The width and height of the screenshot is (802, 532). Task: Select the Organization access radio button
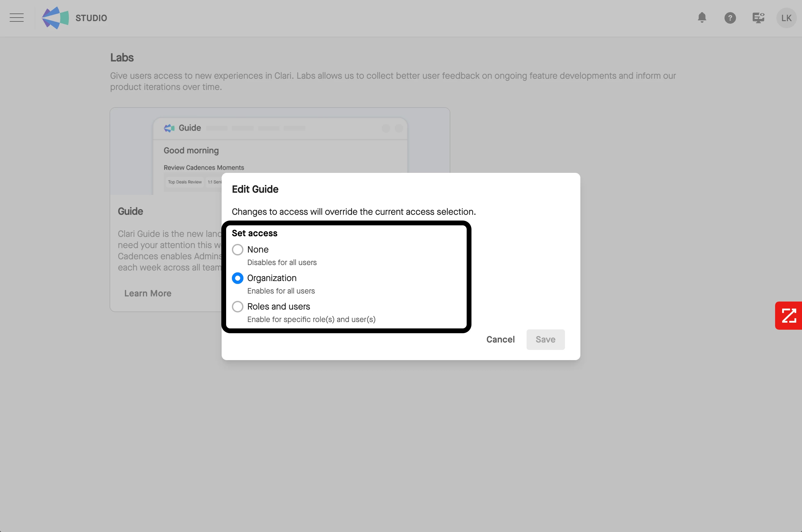pos(238,278)
